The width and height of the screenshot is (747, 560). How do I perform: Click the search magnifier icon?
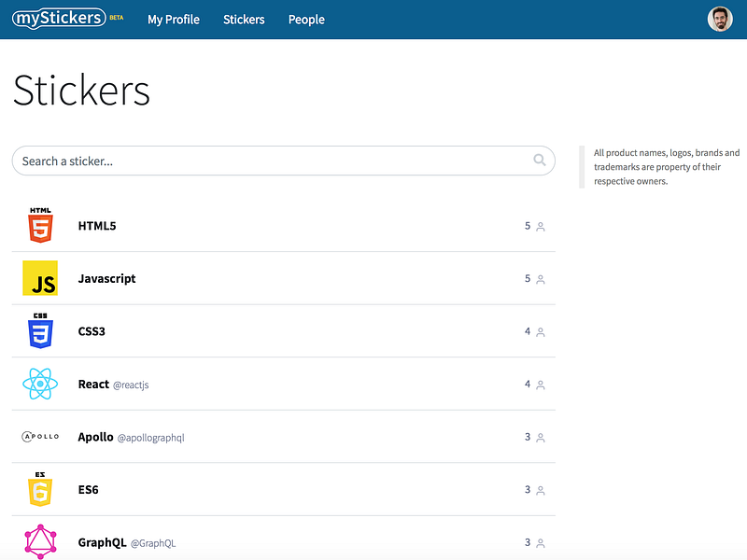540,160
